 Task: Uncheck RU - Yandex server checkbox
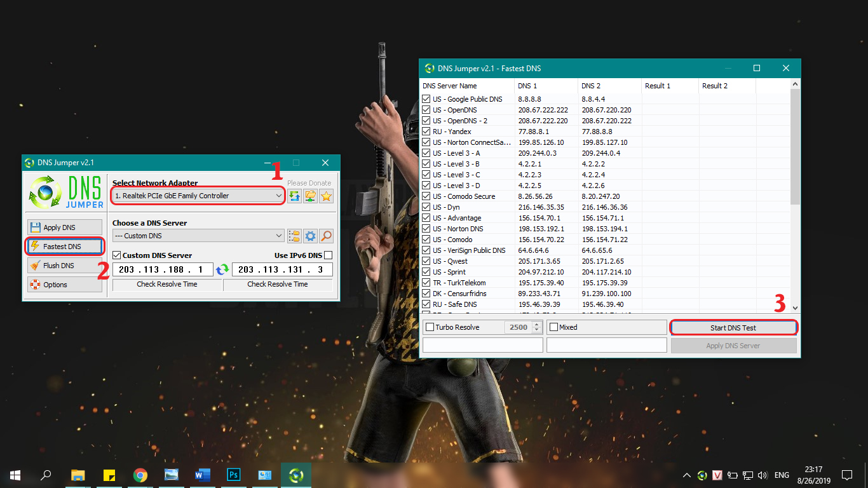[x=426, y=132]
